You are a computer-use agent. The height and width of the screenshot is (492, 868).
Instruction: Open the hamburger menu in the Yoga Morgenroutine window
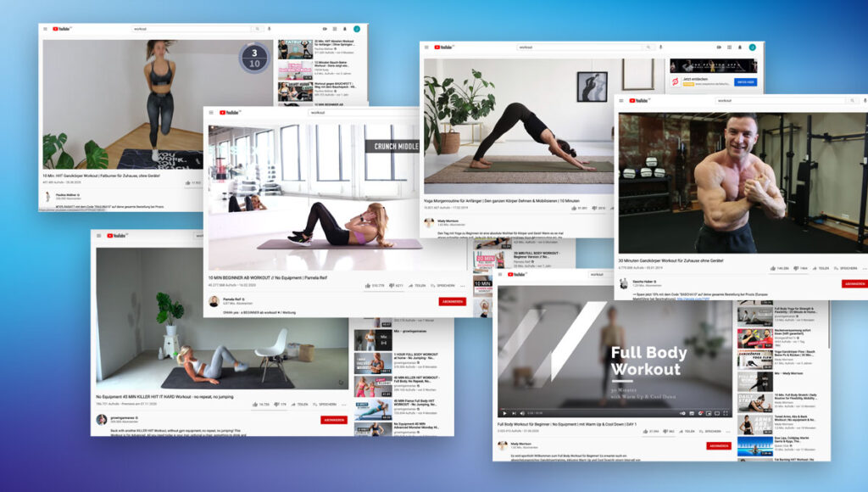click(x=426, y=48)
